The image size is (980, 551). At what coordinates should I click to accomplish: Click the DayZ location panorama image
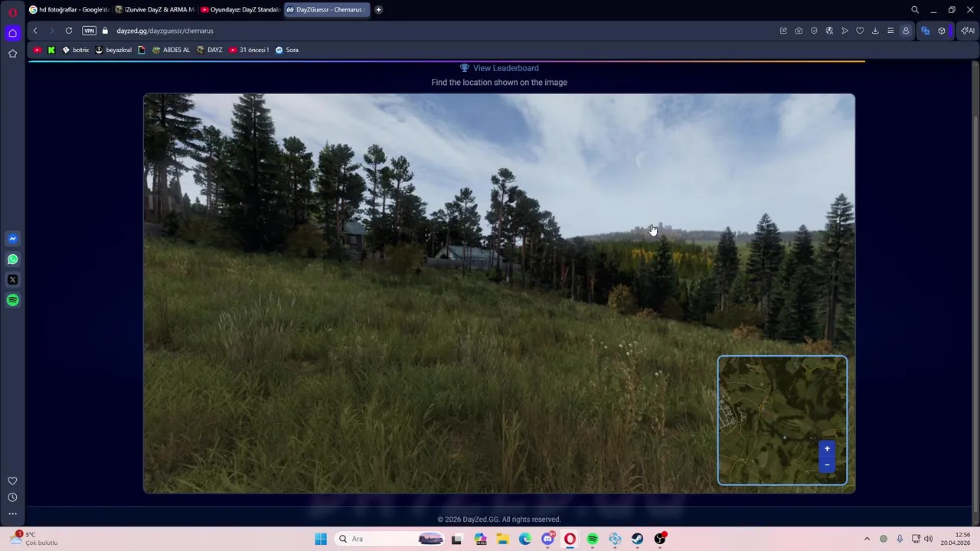pos(499,293)
